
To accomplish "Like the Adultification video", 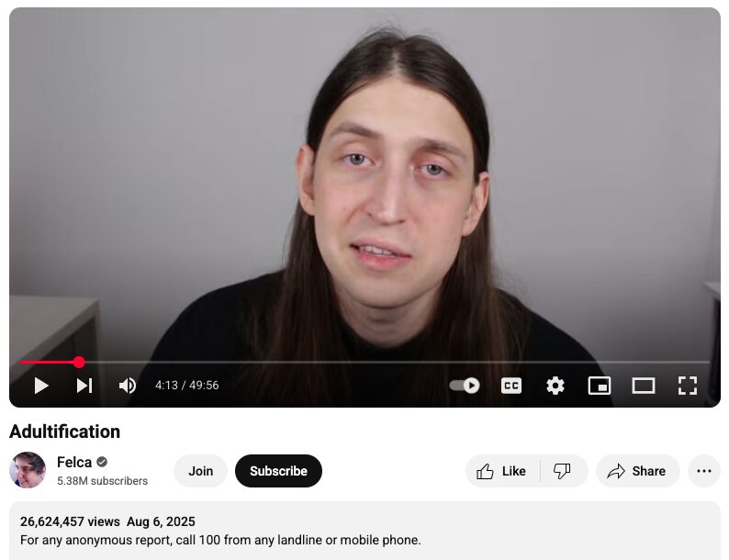I will [503, 471].
